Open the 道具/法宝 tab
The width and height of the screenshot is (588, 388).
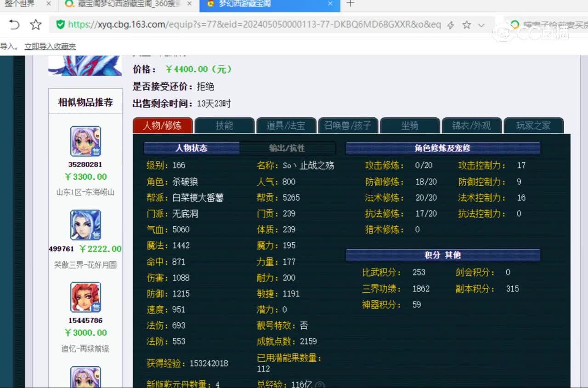tap(286, 126)
